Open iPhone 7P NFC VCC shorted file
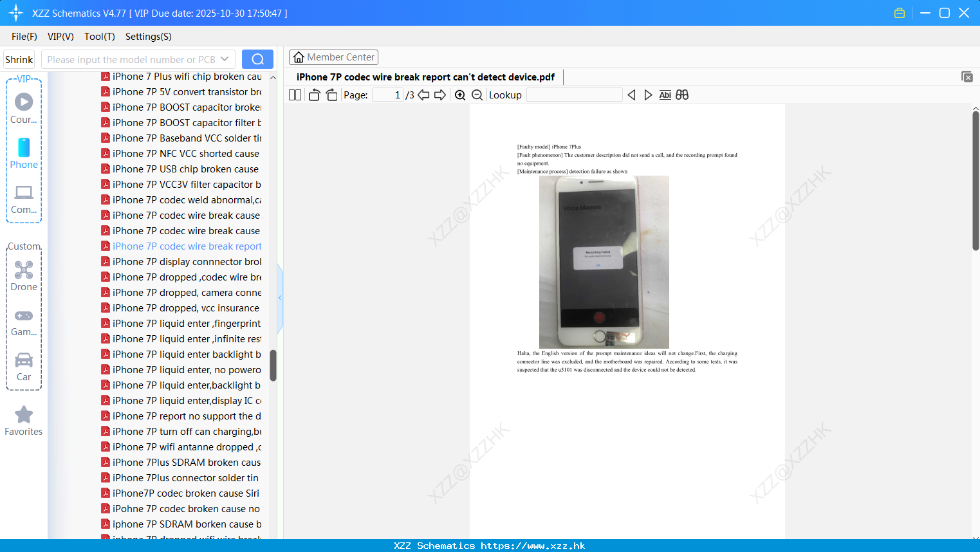Image resolution: width=980 pixels, height=552 pixels. click(x=181, y=154)
